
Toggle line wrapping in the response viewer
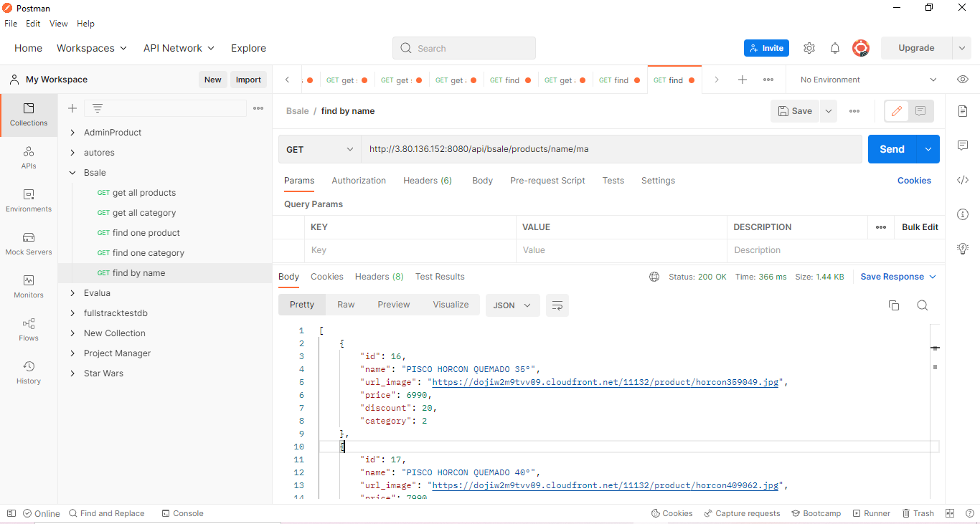pyautogui.click(x=557, y=305)
